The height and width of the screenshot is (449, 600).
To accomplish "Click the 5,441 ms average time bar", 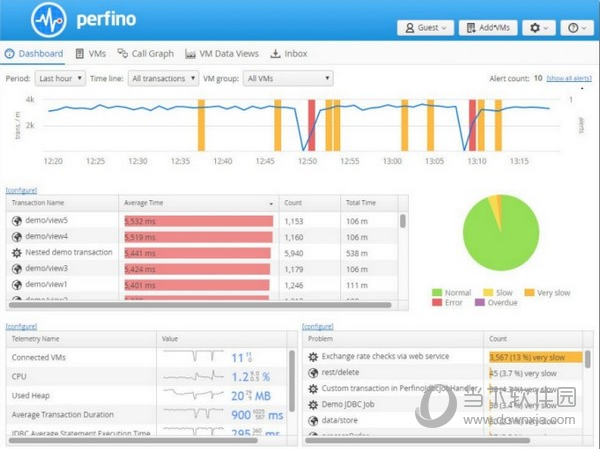I will pyautogui.click(x=197, y=253).
